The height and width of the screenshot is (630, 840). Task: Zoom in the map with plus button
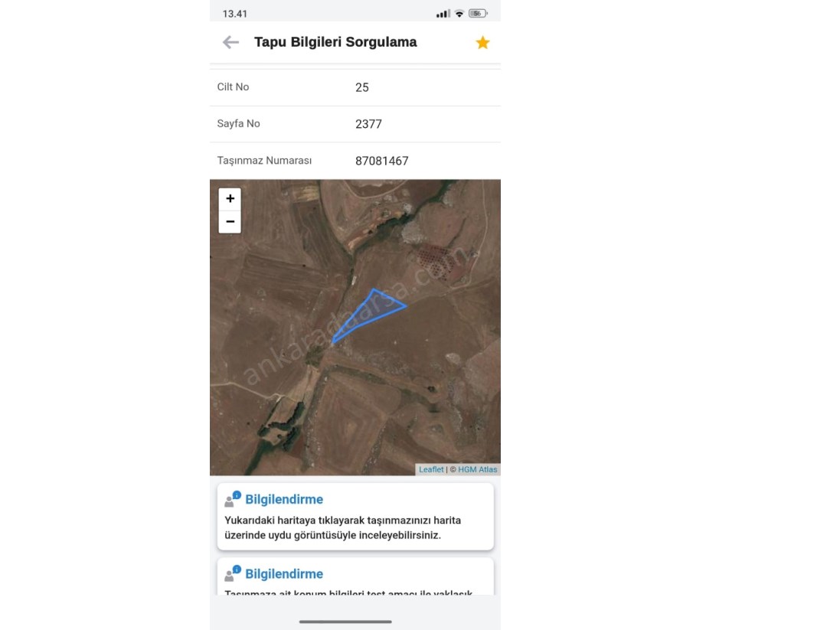click(x=230, y=199)
